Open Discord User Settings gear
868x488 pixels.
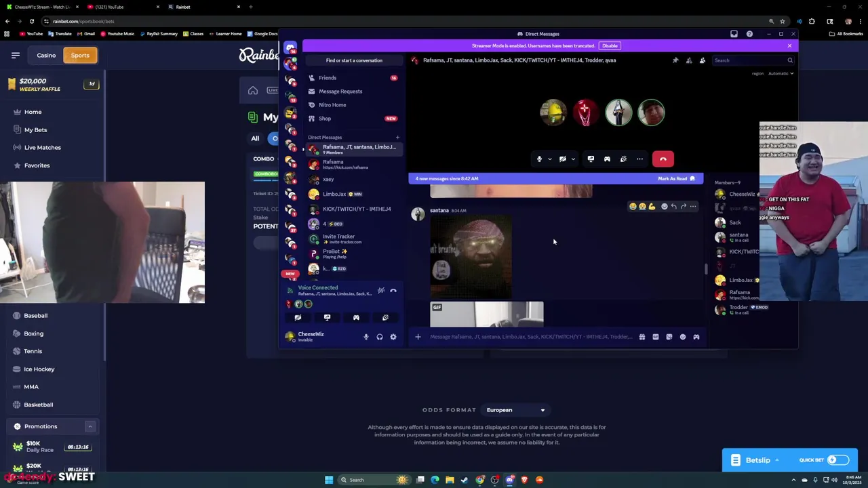point(393,337)
